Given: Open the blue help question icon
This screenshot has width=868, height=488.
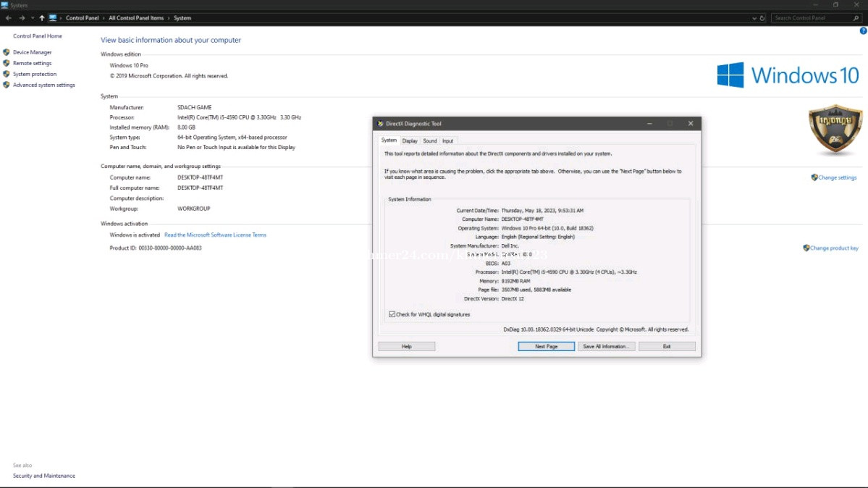Looking at the screenshot, I should pyautogui.click(x=863, y=31).
